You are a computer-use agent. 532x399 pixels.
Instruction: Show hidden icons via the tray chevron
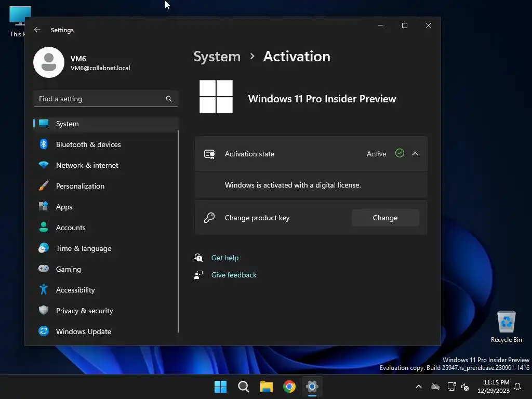pos(419,387)
